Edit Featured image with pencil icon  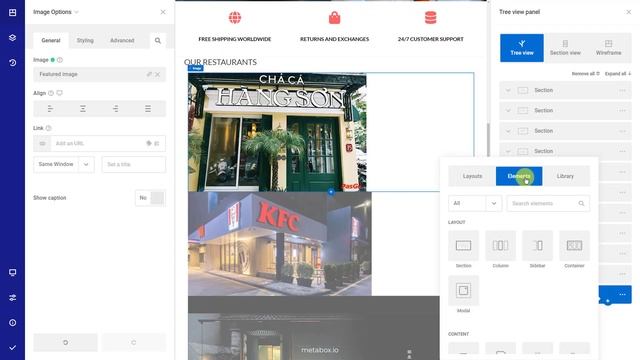(x=149, y=74)
